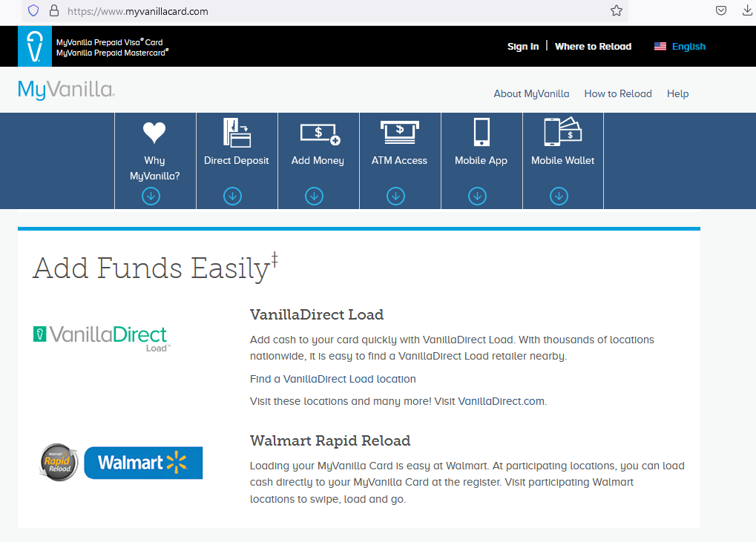
Task: Click the Walmart Rapid Reload section heading
Action: [x=330, y=441]
